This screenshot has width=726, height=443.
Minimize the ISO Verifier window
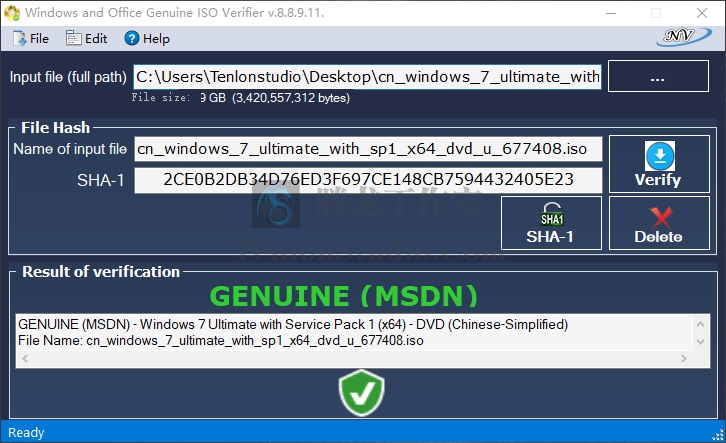point(611,13)
